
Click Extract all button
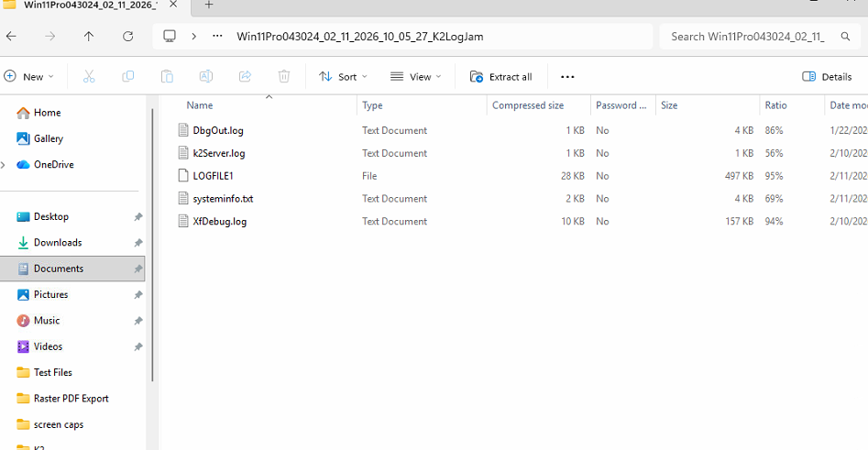pos(500,77)
